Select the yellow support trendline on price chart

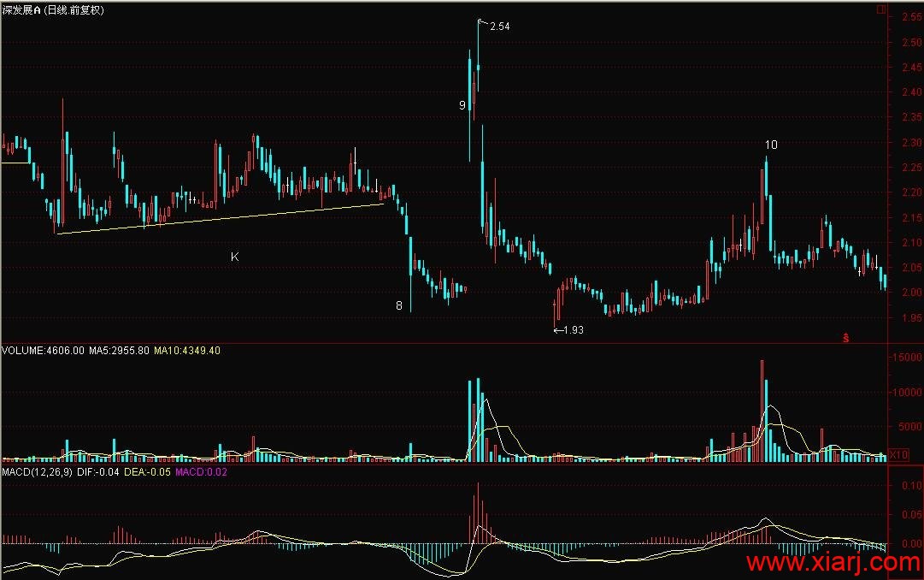(221, 219)
